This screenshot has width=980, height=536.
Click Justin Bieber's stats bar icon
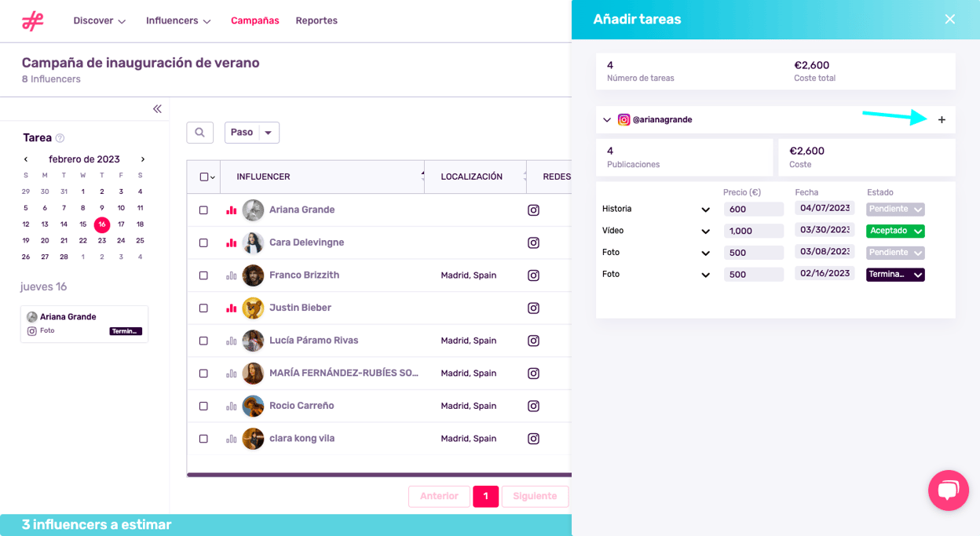[x=231, y=308]
